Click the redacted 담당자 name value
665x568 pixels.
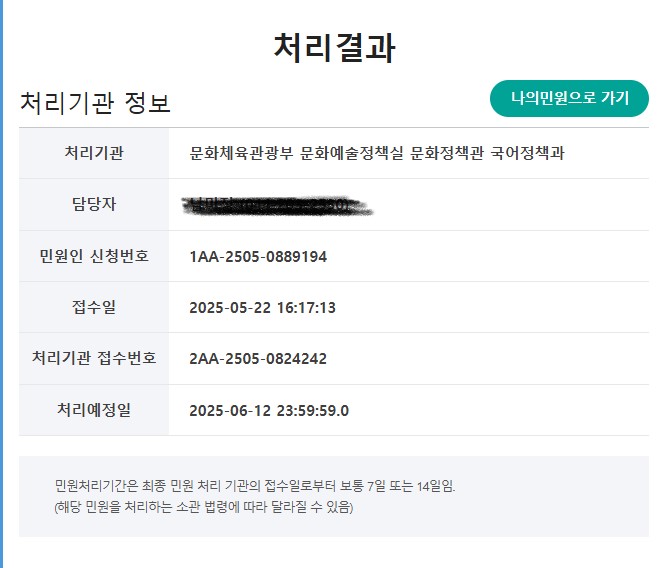pyautogui.click(x=278, y=206)
